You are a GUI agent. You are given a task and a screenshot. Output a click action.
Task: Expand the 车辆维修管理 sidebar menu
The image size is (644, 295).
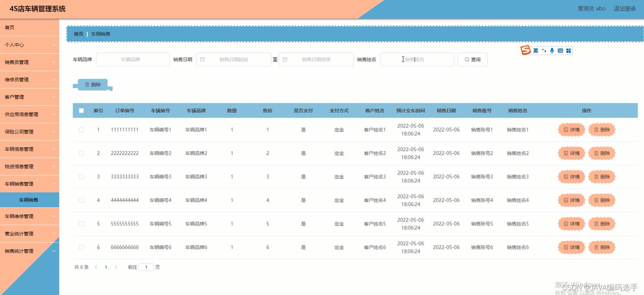pos(30,216)
